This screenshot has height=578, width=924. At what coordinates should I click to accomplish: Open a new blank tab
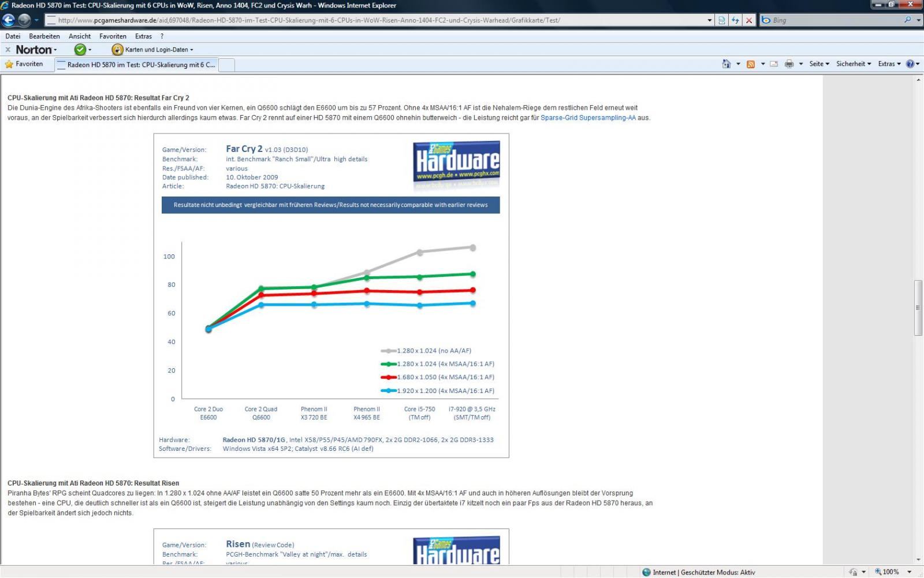(x=227, y=65)
